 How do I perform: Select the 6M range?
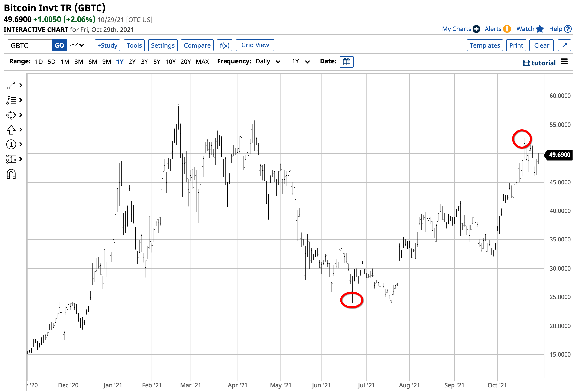tap(93, 62)
